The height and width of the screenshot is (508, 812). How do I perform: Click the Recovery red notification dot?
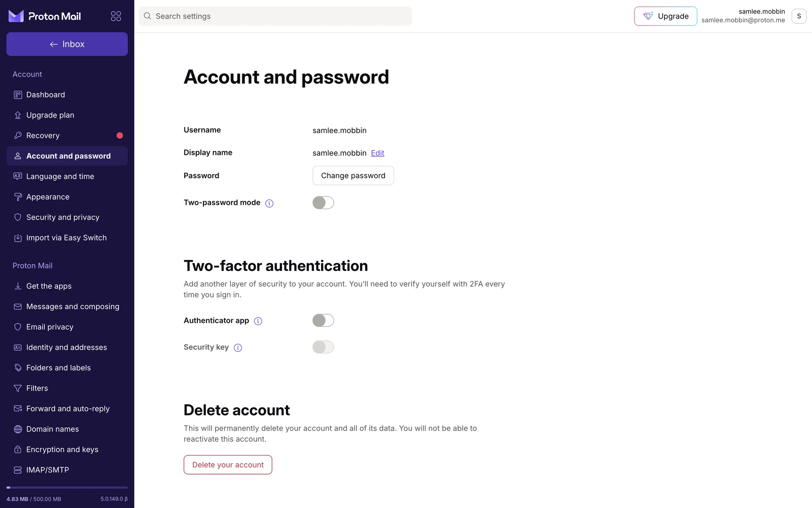tap(120, 135)
